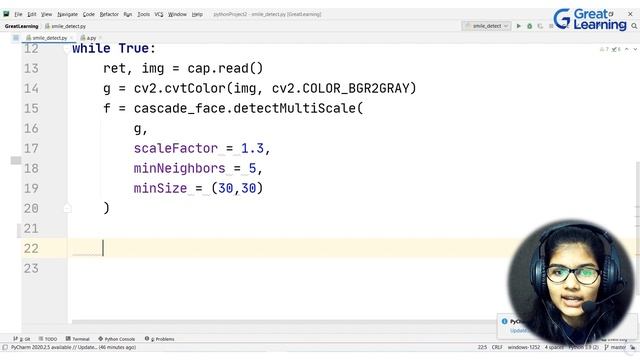
Task: Open the Project tool window sidebar icon
Action: (16, 38)
